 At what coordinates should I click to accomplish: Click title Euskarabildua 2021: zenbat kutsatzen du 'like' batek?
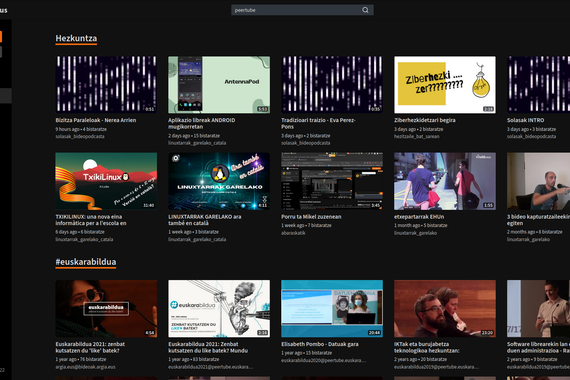coord(90,347)
